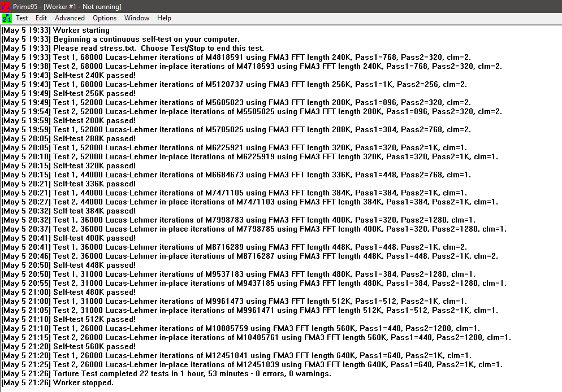This screenshot has height=392, width=562.
Task: Click the Test 2 M6225919 log line
Action: [x=250, y=157]
